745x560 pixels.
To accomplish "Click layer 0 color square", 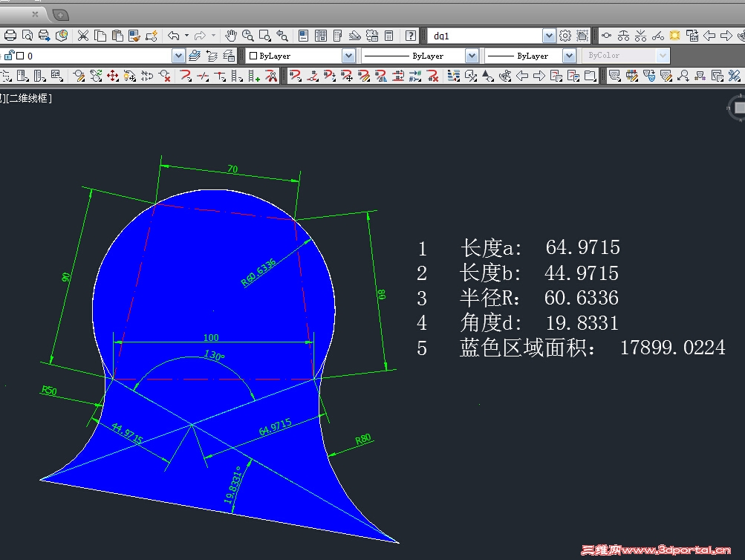I will click(20, 56).
